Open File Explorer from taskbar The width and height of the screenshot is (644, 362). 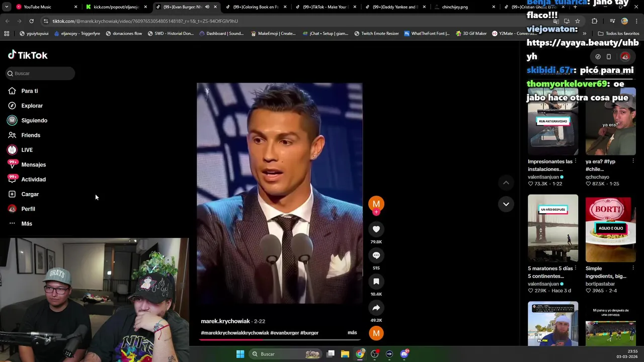[345, 354]
